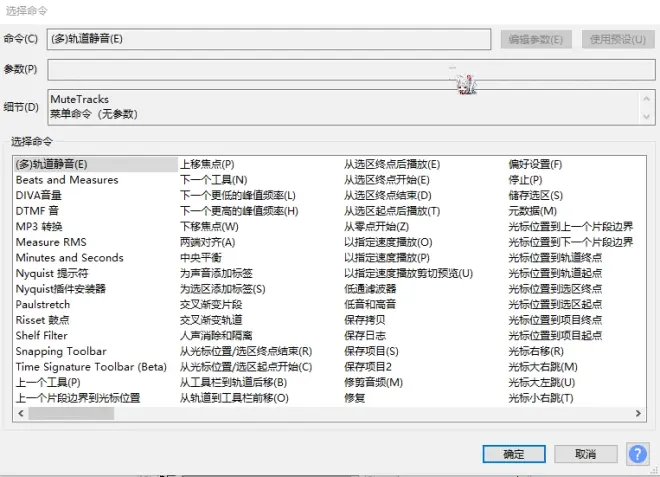
Task: Choose the 低音和高音 entry
Action: click(370, 304)
